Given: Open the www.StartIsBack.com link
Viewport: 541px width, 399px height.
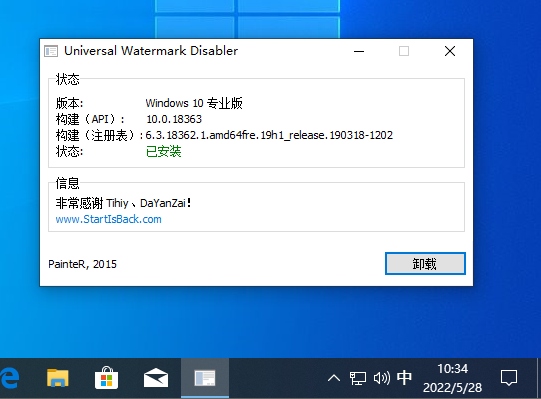Looking at the screenshot, I should click(108, 219).
